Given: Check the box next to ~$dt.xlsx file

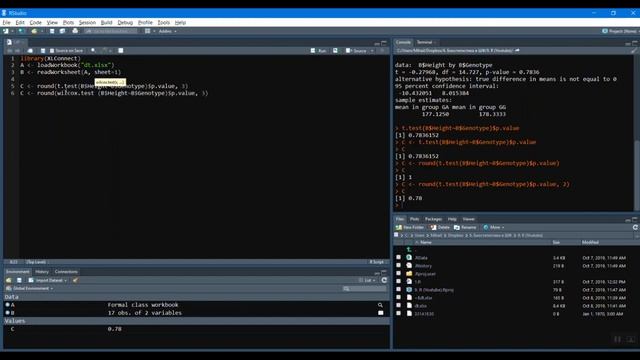Looking at the screenshot, I should [x=398, y=298].
